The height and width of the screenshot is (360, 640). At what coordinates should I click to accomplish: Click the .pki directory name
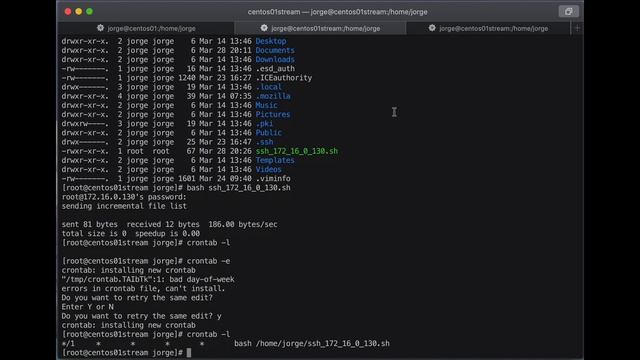[x=264, y=124]
